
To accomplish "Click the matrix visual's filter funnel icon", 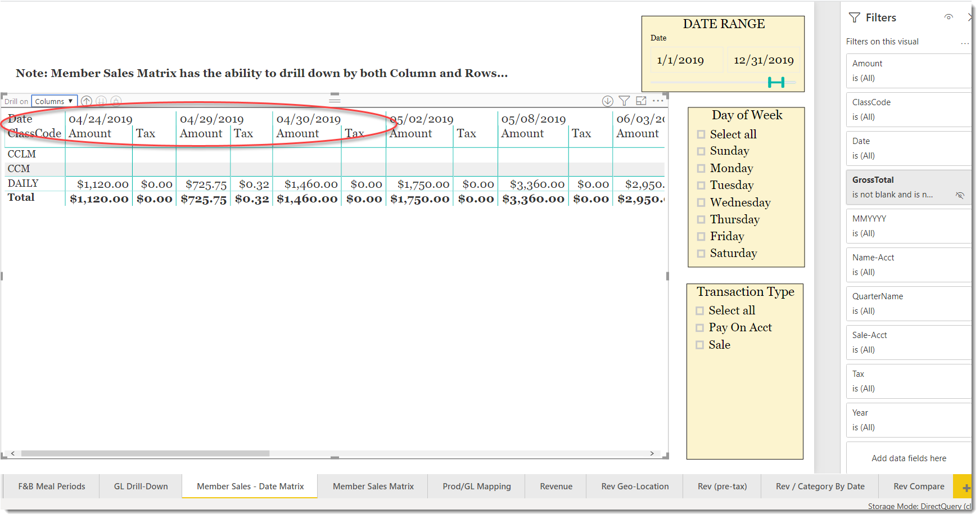I will (624, 101).
